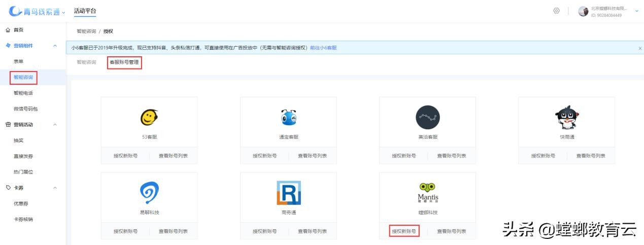Click the 通宝客服 blue ant logo

[288, 118]
